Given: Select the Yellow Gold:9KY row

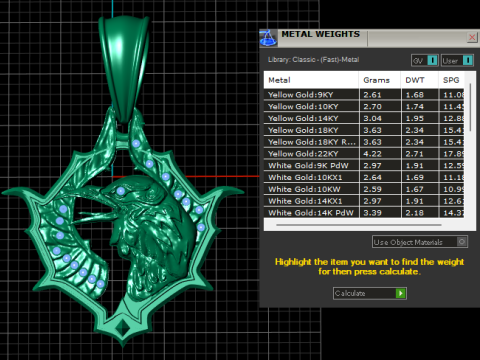Looking at the screenshot, I should [x=364, y=95].
